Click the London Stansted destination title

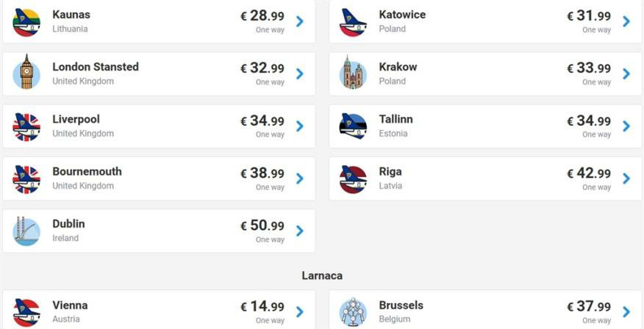(96, 67)
